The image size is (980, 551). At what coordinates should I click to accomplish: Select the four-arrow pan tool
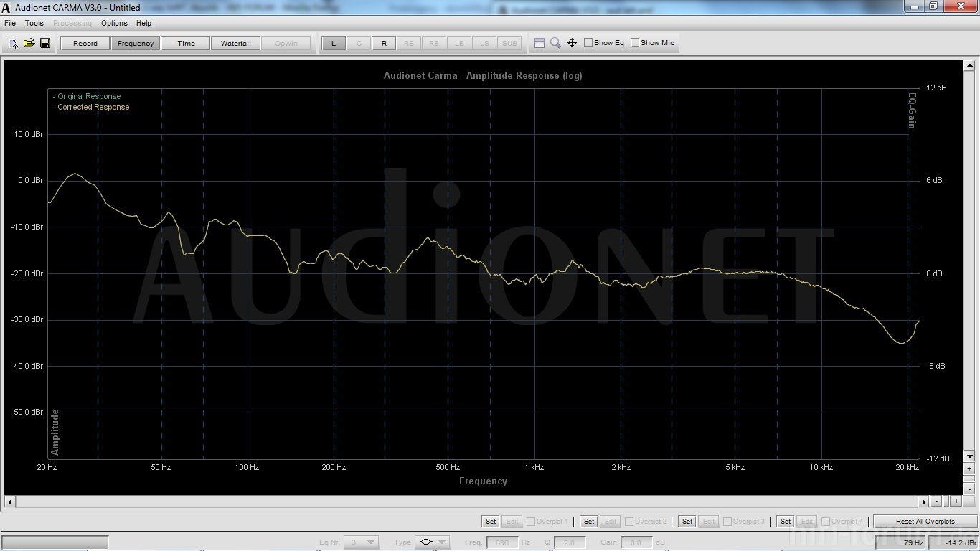point(572,43)
